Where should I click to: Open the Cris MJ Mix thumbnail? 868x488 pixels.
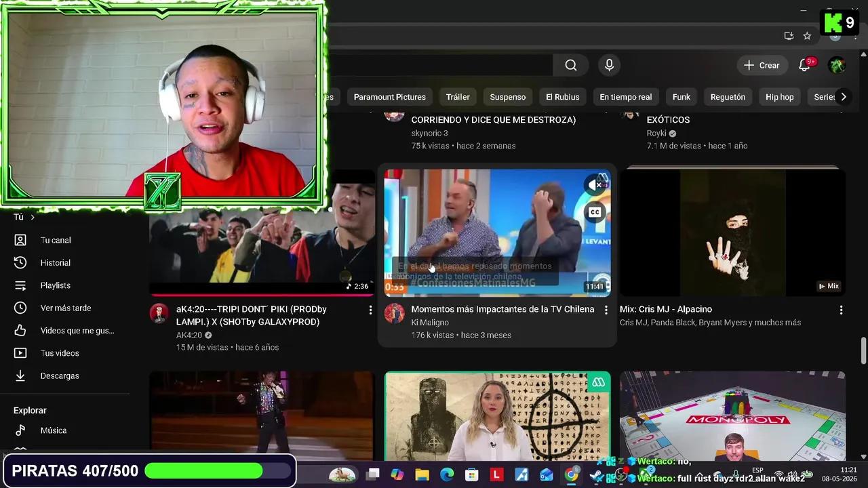pyautogui.click(x=732, y=232)
